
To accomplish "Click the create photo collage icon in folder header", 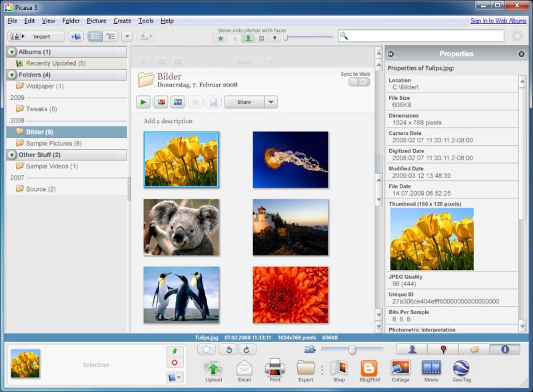I will pyautogui.click(x=161, y=102).
